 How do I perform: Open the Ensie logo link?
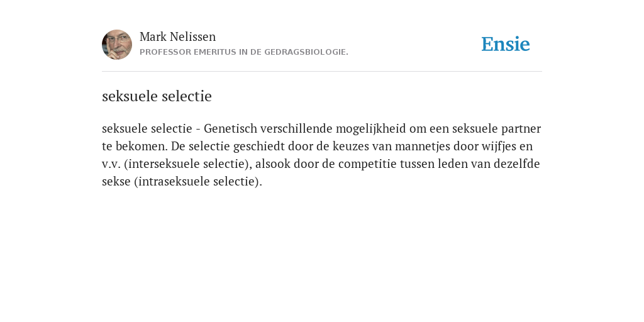(x=506, y=44)
